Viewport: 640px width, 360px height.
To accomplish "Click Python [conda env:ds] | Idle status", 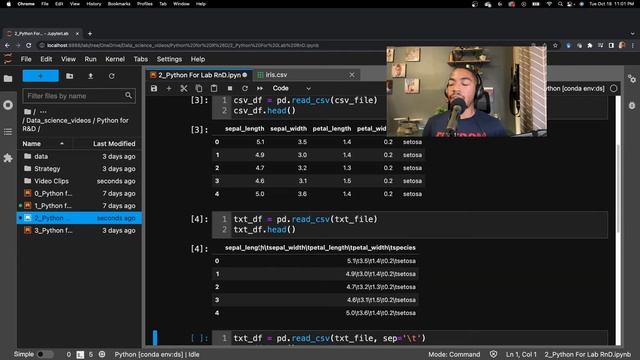I will pyautogui.click(x=157, y=354).
